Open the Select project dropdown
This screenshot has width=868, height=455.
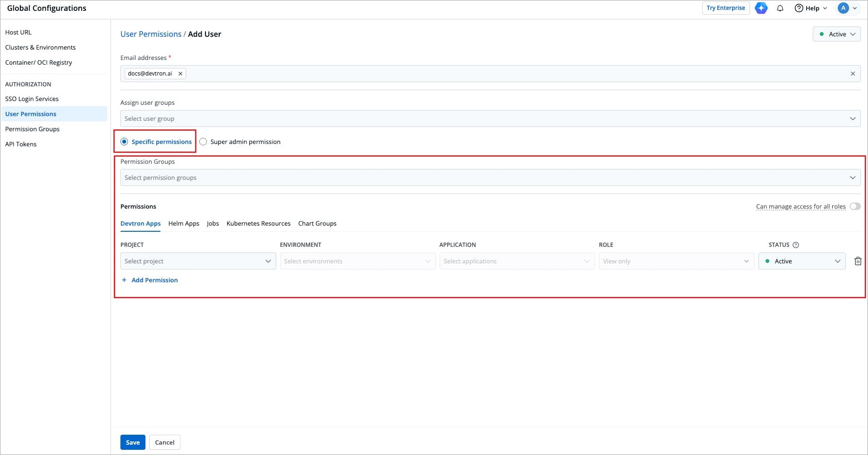click(198, 261)
